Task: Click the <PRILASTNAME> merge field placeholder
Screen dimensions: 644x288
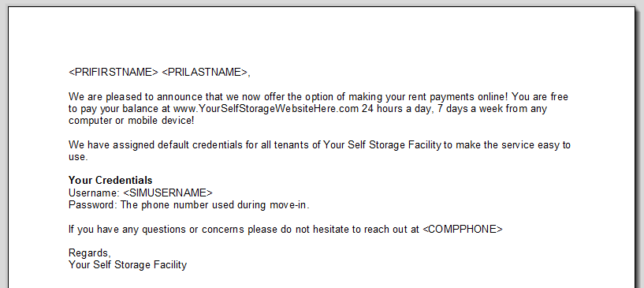Action: [x=205, y=73]
